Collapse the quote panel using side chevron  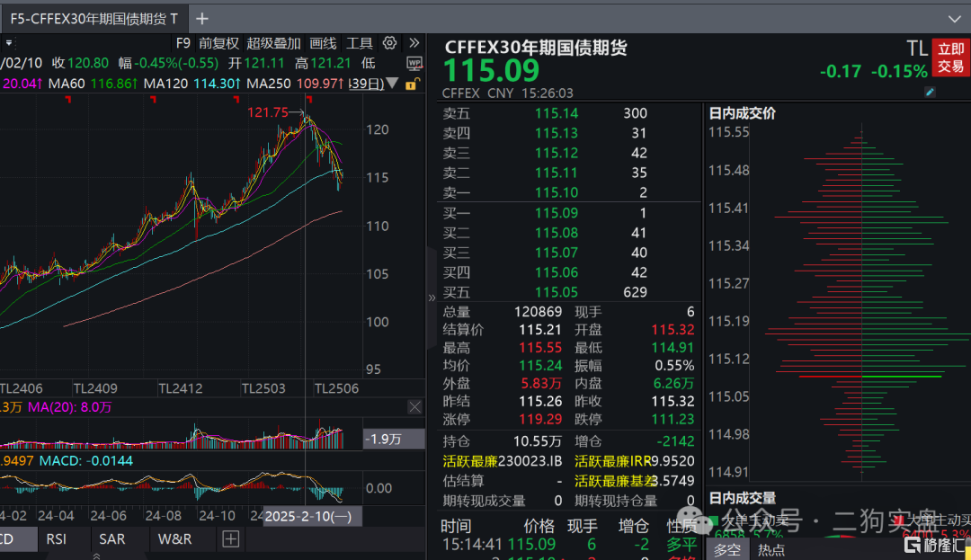[432, 298]
